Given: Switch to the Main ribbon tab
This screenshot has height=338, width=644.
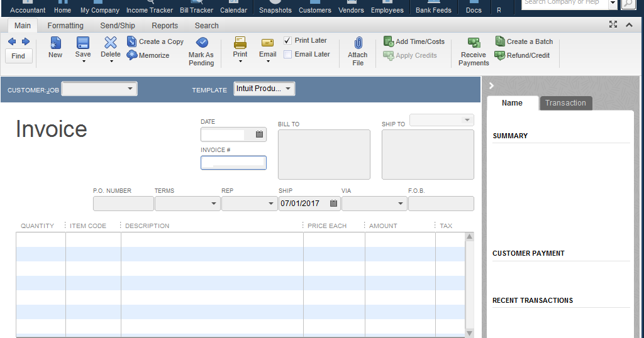Looking at the screenshot, I should [23, 25].
